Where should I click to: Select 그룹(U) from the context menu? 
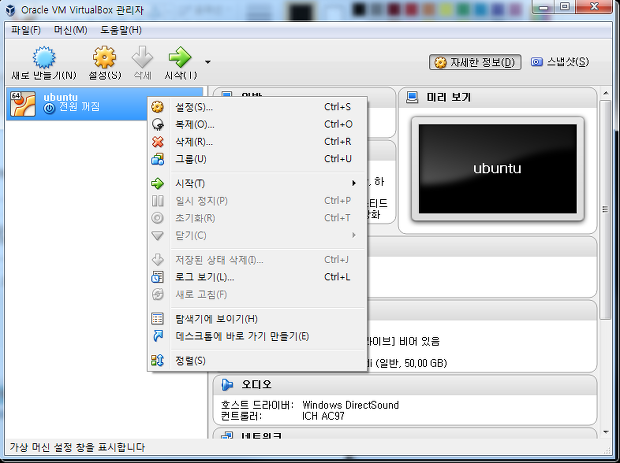(x=257, y=159)
